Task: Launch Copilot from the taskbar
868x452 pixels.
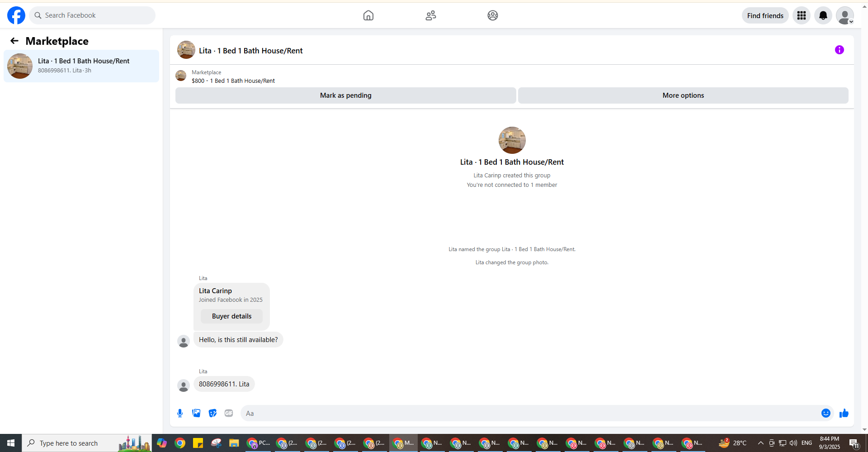Action: (162, 443)
